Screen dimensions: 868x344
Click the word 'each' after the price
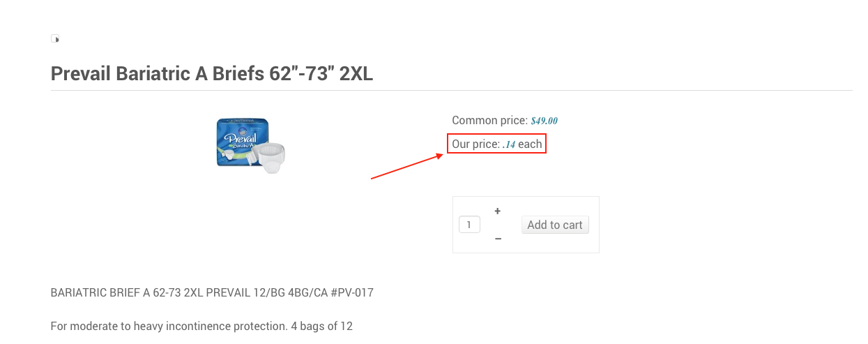tap(530, 144)
